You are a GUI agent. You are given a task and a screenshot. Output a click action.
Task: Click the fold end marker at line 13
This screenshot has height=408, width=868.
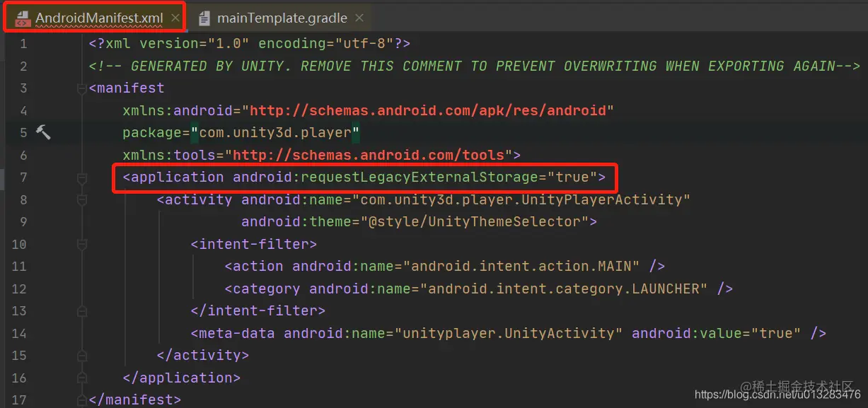[82, 311]
